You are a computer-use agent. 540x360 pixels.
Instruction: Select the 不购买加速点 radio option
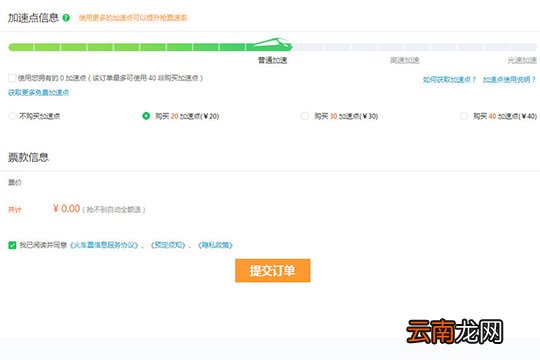pyautogui.click(x=12, y=116)
